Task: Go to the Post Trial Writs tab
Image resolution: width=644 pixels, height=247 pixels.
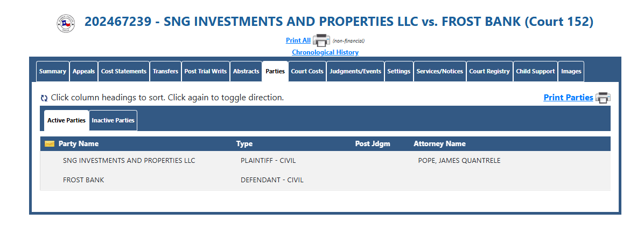Action: [x=205, y=71]
